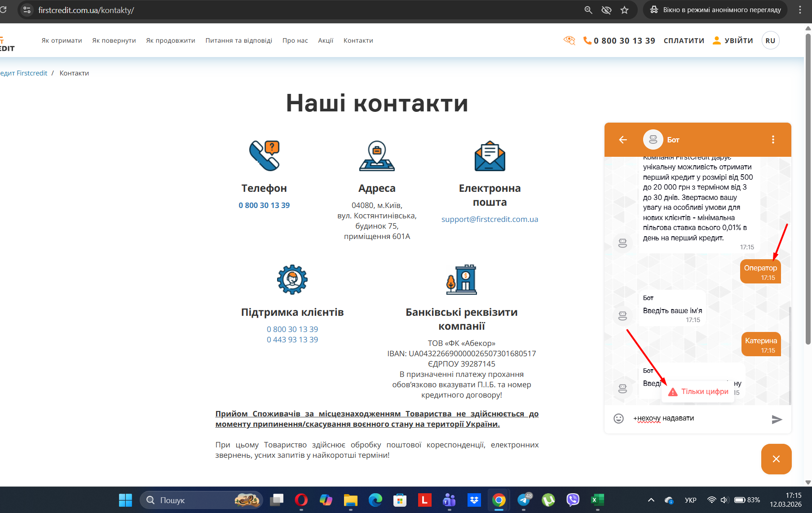
Task: Select the Контакти navigation item
Action: 358,40
